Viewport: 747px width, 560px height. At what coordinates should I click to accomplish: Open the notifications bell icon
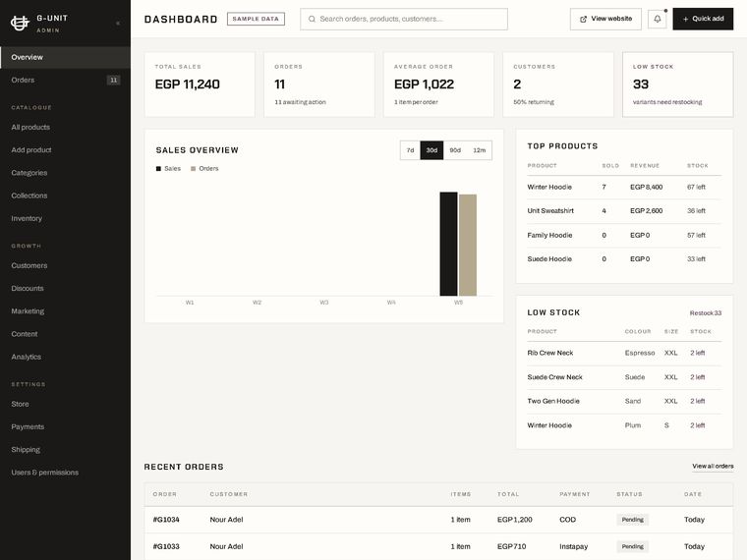coord(657,19)
